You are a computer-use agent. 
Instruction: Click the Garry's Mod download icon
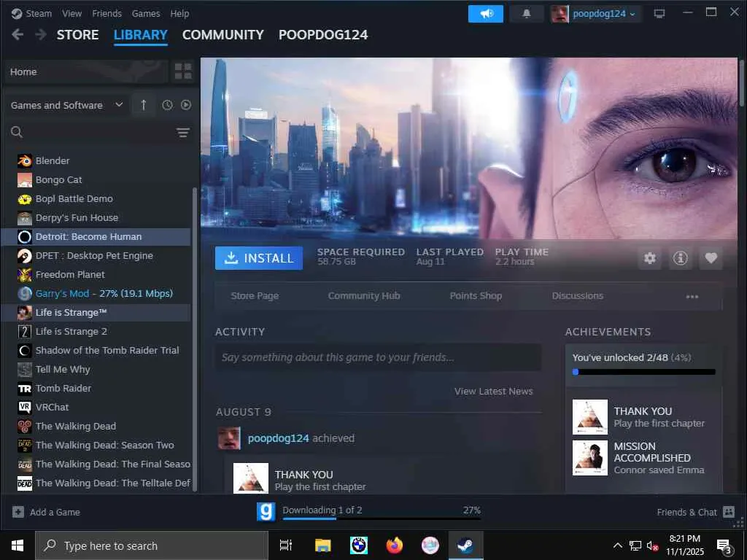(x=266, y=512)
